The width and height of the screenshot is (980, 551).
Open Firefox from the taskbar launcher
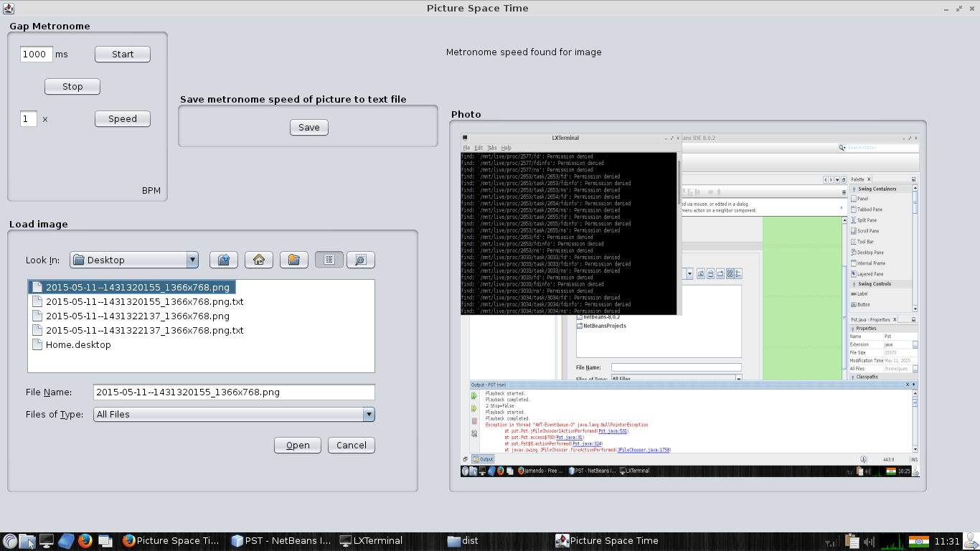[85, 541]
